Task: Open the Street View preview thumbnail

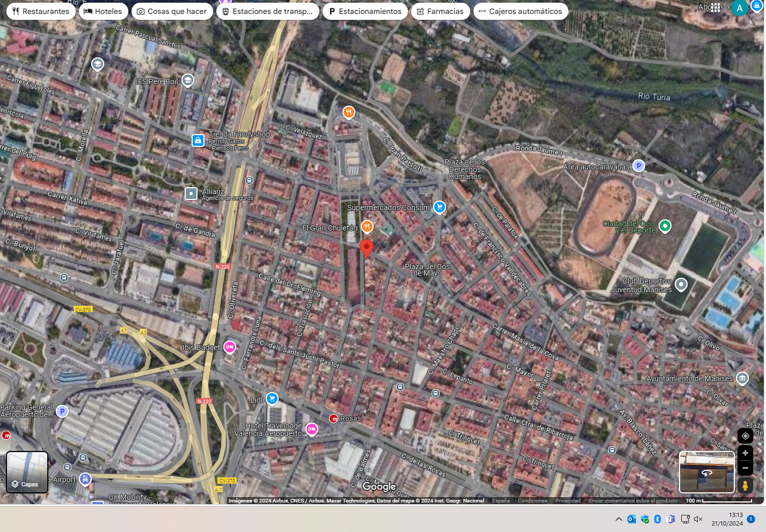Action: tap(706, 472)
